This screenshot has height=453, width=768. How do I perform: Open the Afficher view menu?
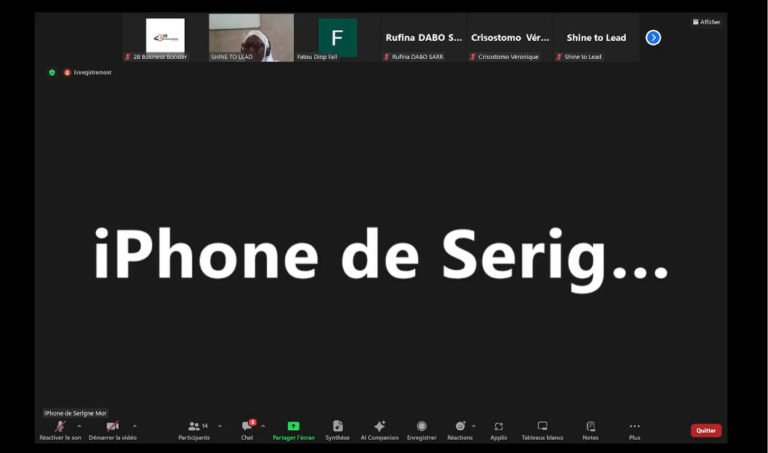pos(706,22)
